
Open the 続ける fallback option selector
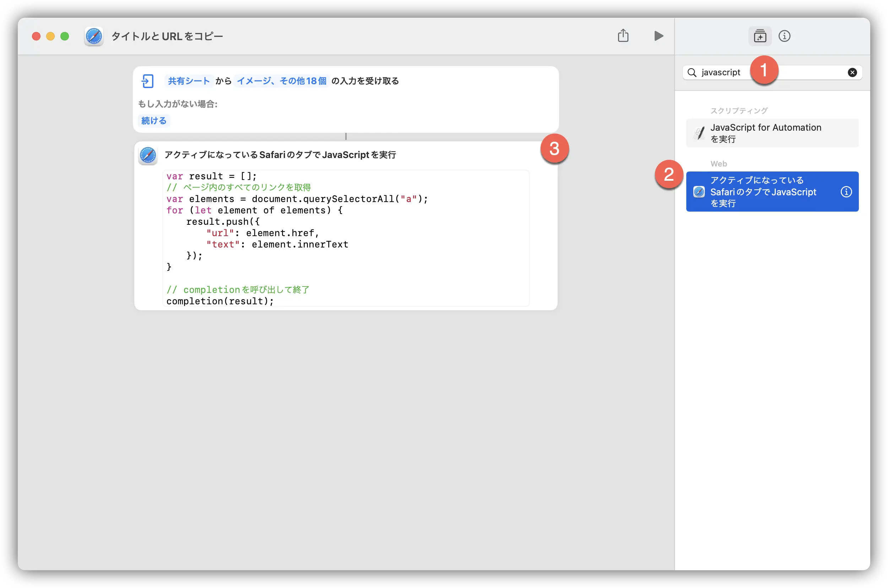pos(153,121)
